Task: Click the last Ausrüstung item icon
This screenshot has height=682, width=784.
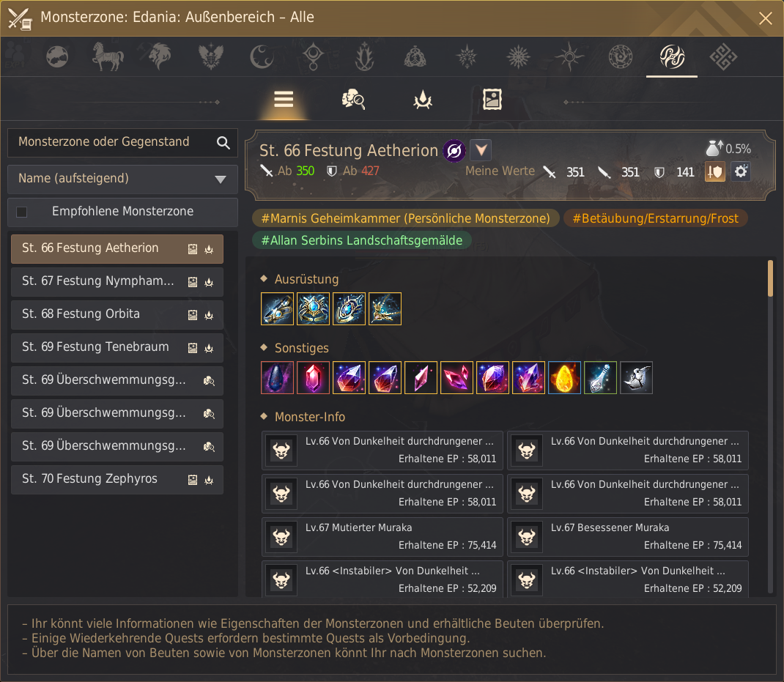Action: pos(385,308)
